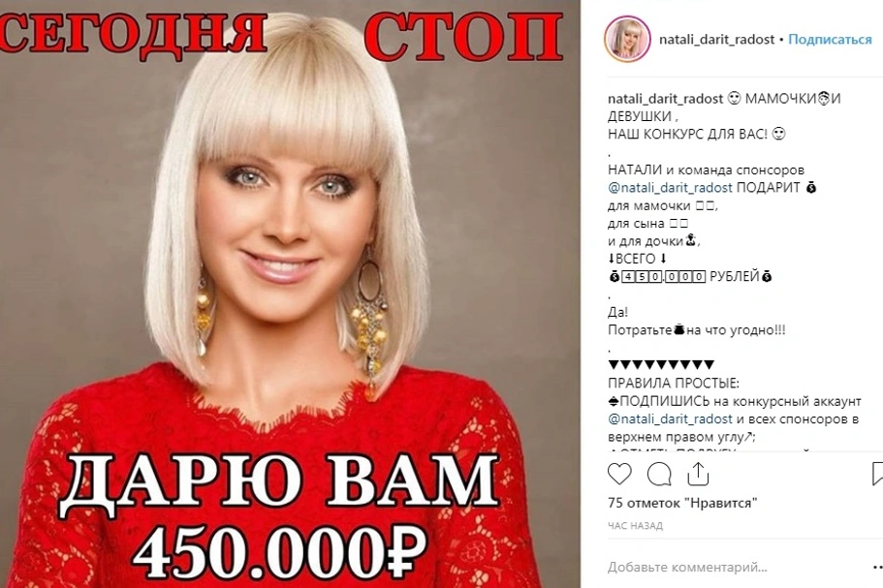
Task: Click the post image of blonde woman
Action: [290, 294]
